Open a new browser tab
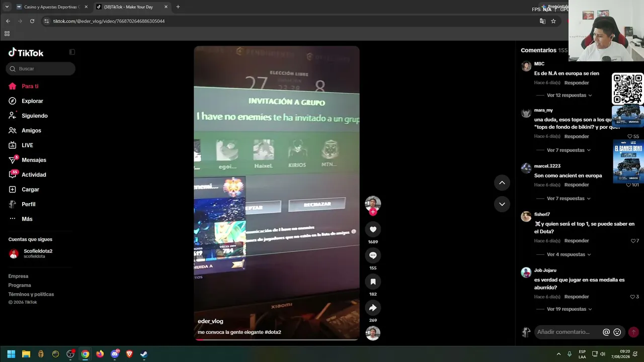The height and width of the screenshot is (362, 644). 178,7
